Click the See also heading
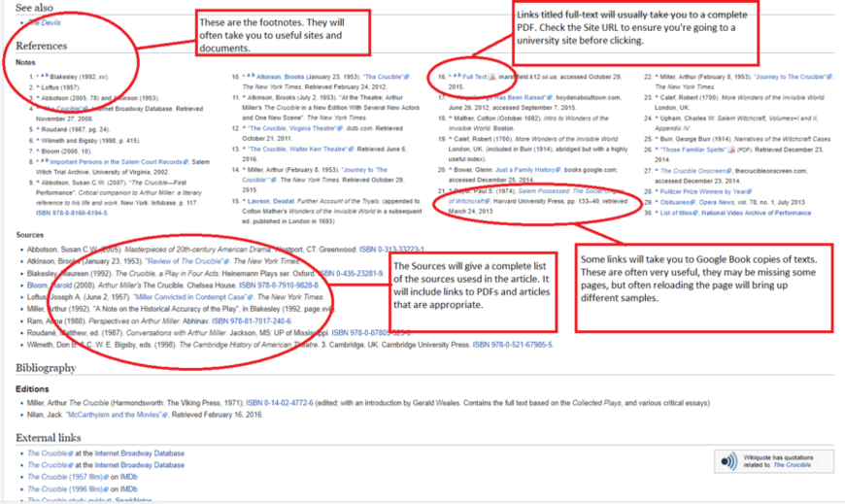The image size is (845, 504). pos(35,8)
